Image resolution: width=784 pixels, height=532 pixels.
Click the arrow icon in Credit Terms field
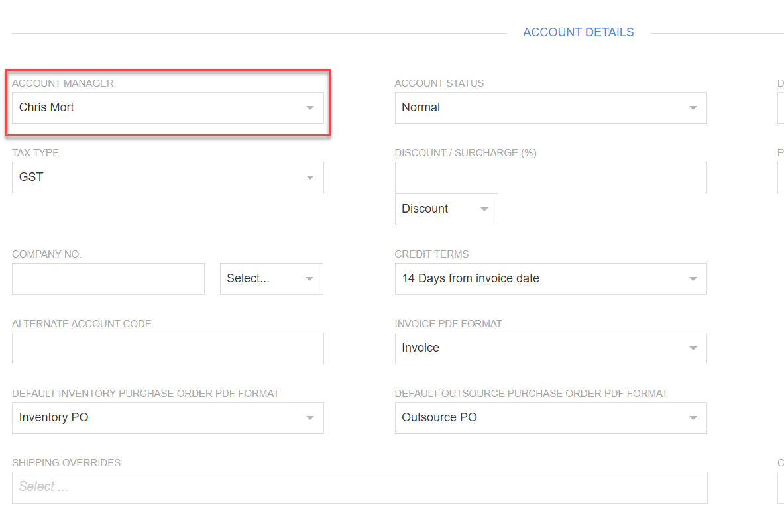[x=693, y=279]
